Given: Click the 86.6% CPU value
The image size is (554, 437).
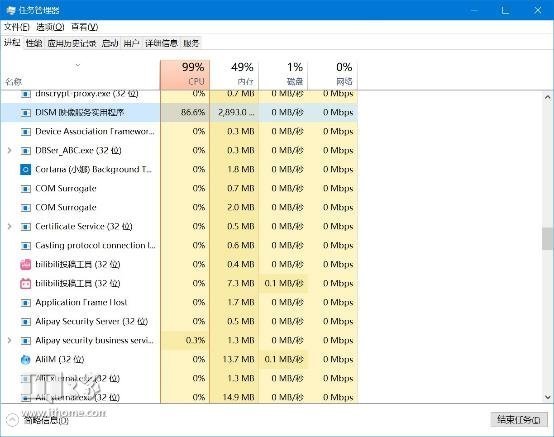Looking at the screenshot, I should click(193, 112).
